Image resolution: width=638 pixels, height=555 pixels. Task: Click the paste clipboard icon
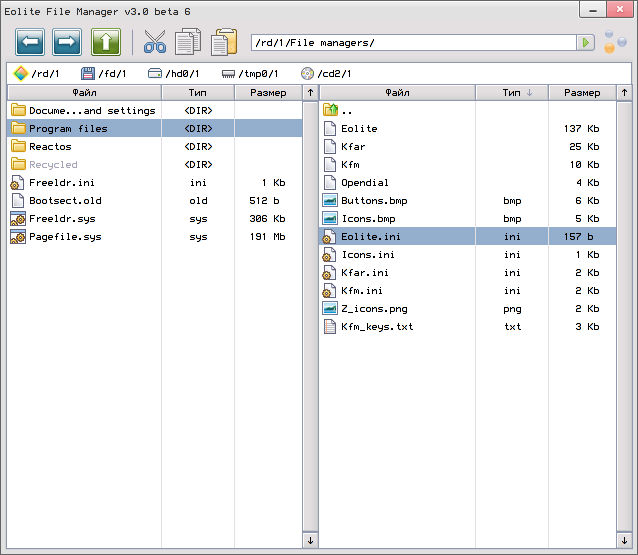click(x=224, y=42)
